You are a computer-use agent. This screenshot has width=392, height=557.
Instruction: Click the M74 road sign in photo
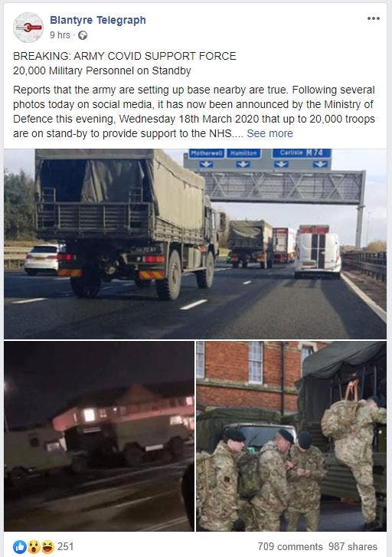301,153
